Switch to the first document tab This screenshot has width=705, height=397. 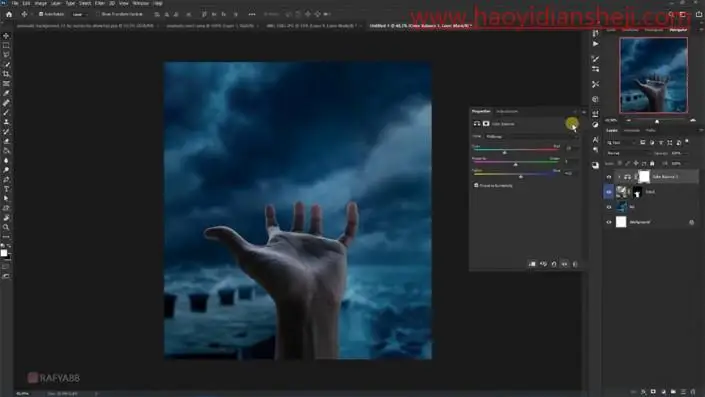click(85, 26)
